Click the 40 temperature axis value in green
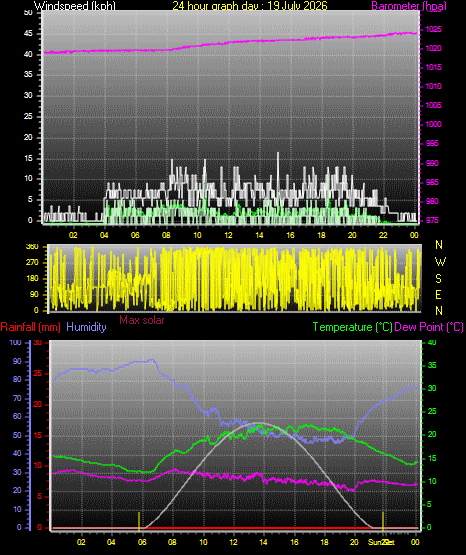This screenshot has width=466, height=555. pos(432,343)
